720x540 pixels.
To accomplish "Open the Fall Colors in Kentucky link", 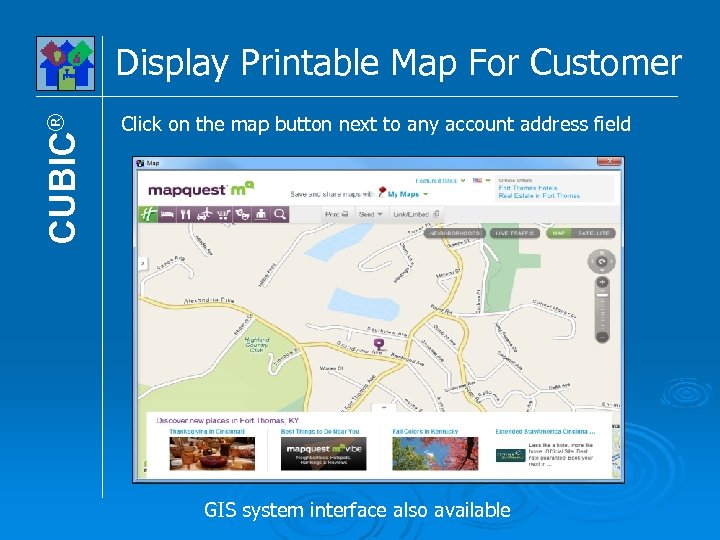I will pos(425,432).
